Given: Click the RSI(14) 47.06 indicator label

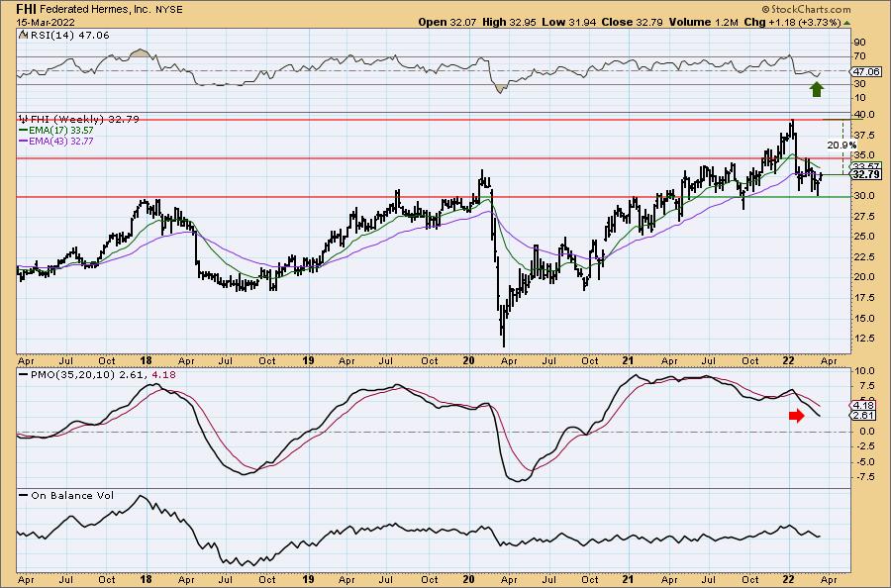Looking at the screenshot, I should [68, 36].
